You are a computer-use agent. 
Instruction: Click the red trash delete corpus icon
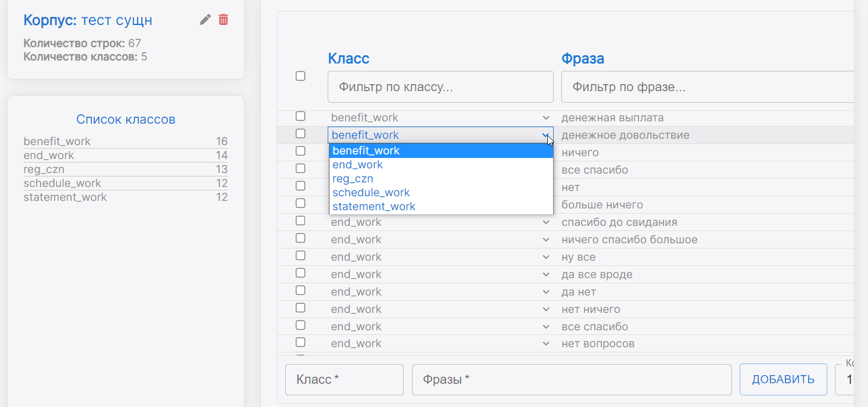click(x=223, y=20)
